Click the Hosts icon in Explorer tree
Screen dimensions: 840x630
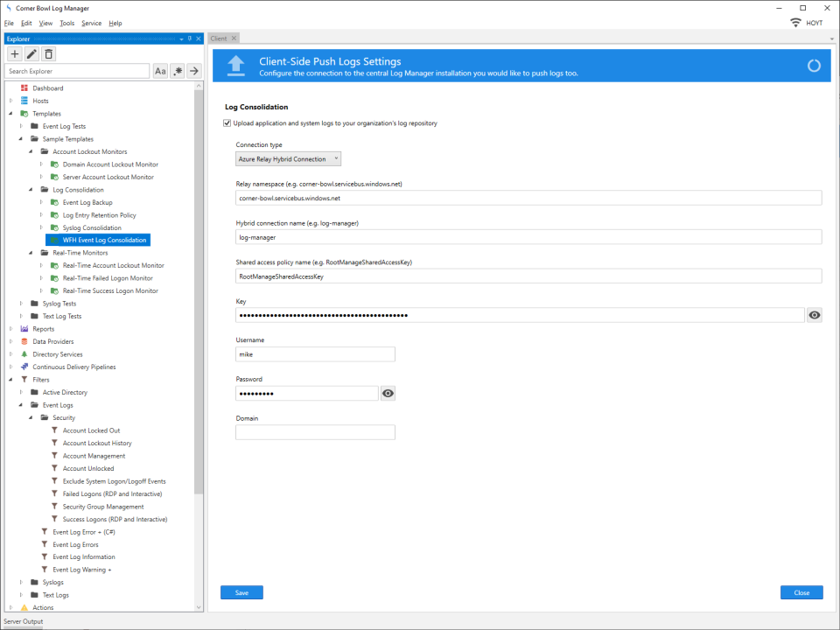(24, 101)
